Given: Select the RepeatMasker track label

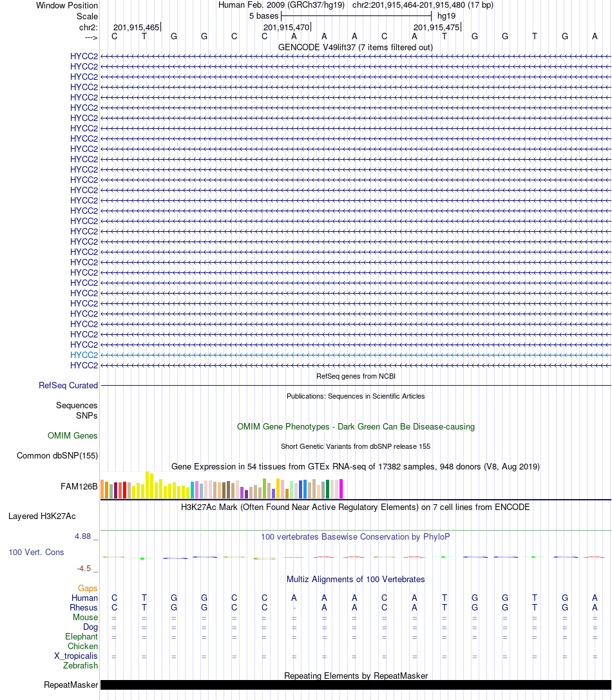Looking at the screenshot, I should coord(71,685).
